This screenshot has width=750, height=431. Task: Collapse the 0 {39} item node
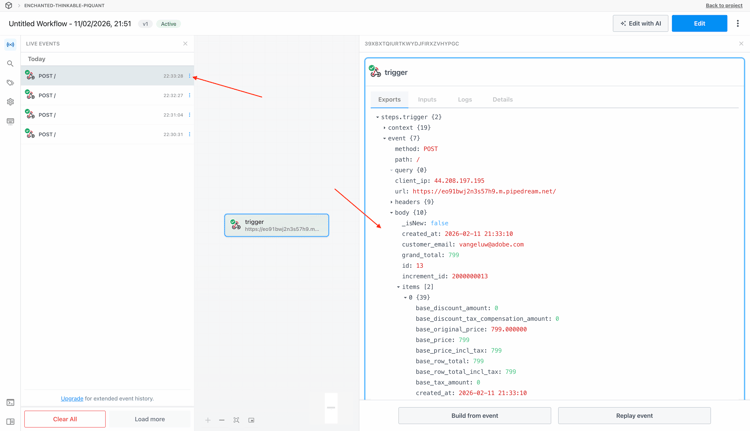(405, 298)
